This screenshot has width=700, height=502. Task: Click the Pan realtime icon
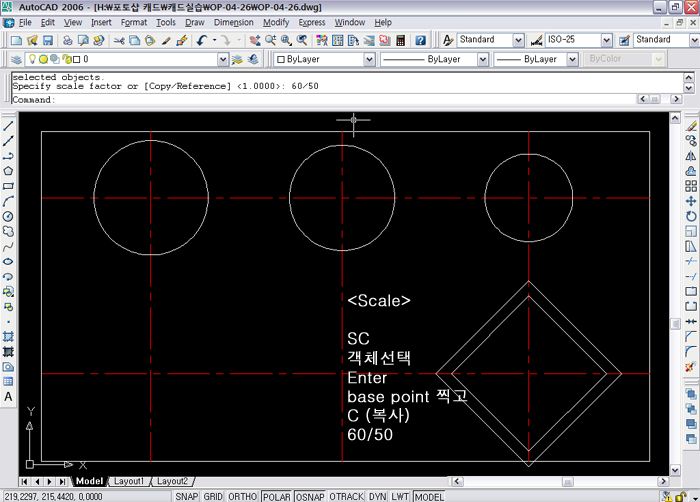[x=255, y=41]
